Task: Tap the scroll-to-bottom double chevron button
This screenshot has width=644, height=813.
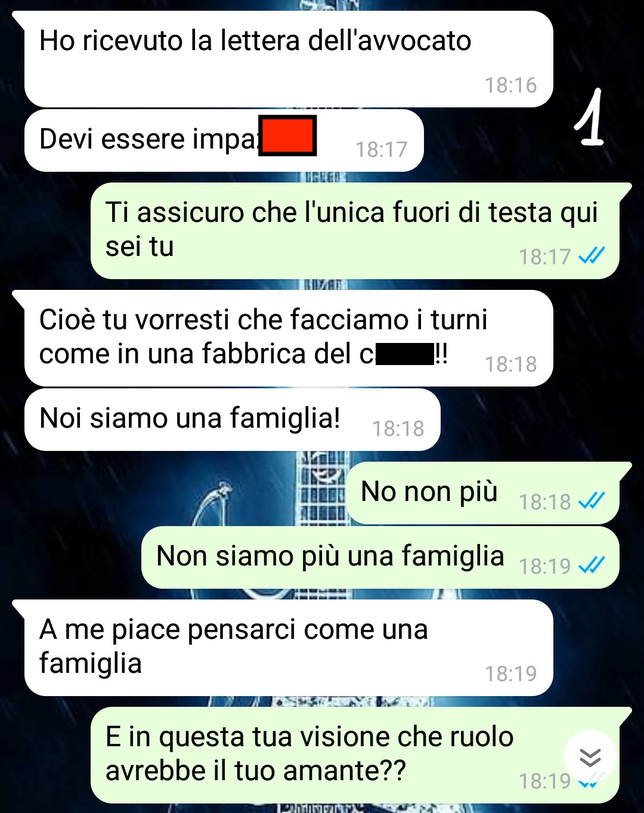Action: point(590,757)
